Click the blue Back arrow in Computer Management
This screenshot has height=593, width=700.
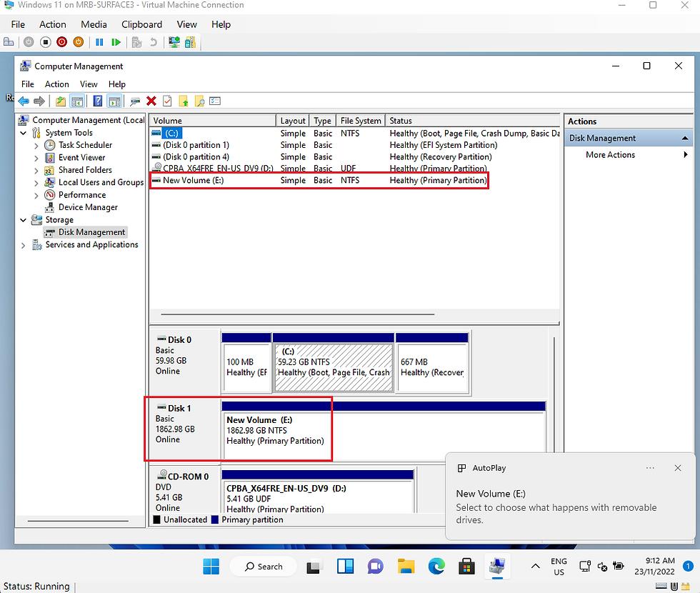tap(24, 101)
